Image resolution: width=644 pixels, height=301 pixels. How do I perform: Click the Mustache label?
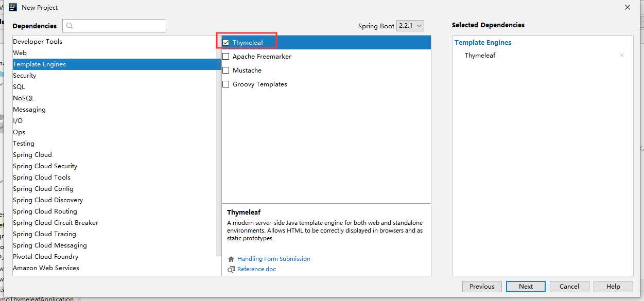247,70
